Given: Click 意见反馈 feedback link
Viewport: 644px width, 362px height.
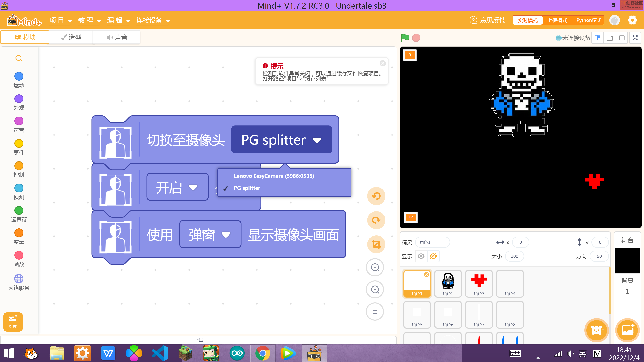Looking at the screenshot, I should (487, 20).
